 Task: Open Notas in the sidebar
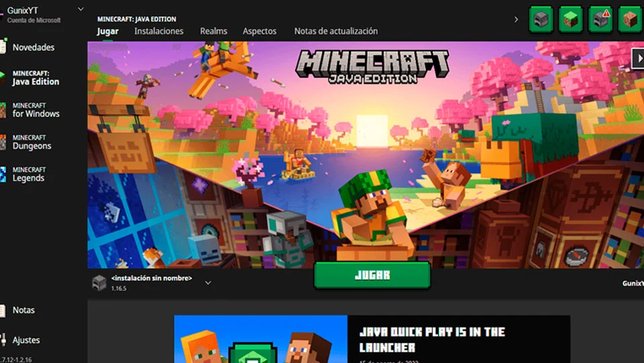[x=23, y=310]
